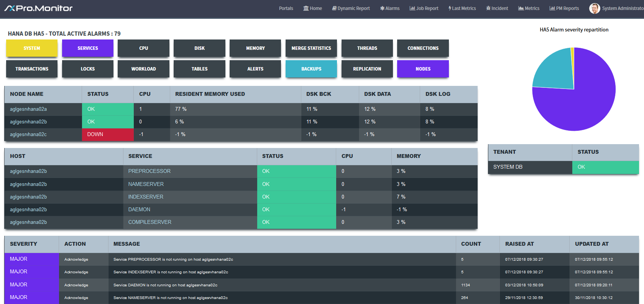Show the REPLICATION category
Viewport: 644px width, 304px height.
(367, 69)
